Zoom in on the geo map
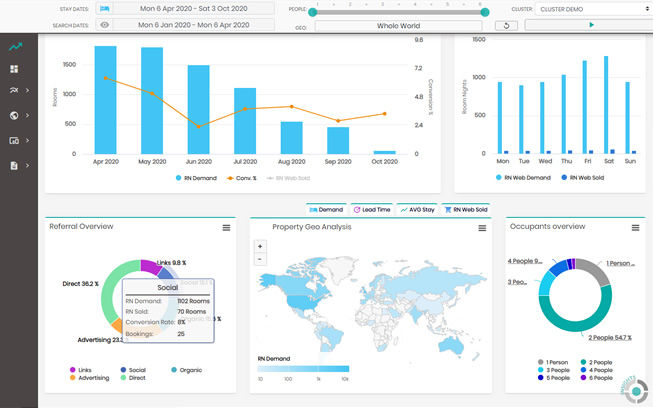Screen dimensions: 653x408 click(x=260, y=246)
